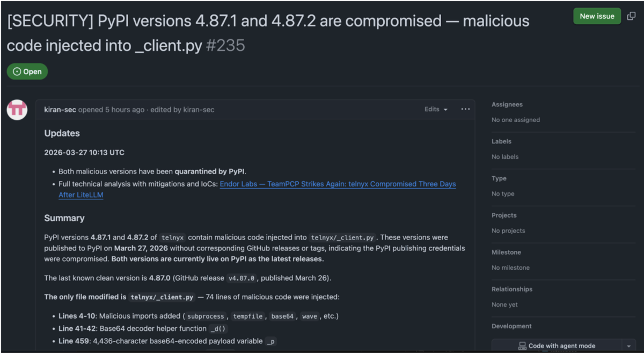Open kiran-sec author profile link before 'opened'
The image size is (644, 353).
point(60,110)
